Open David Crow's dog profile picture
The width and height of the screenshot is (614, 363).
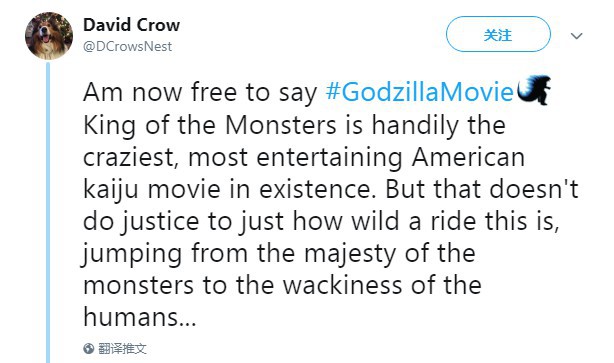tap(49, 36)
